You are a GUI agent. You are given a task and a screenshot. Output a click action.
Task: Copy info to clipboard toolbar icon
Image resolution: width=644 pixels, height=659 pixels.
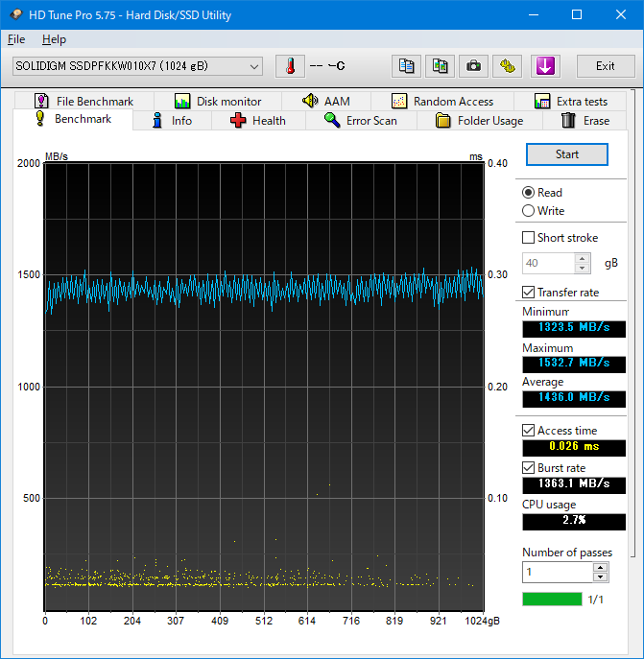pos(406,66)
